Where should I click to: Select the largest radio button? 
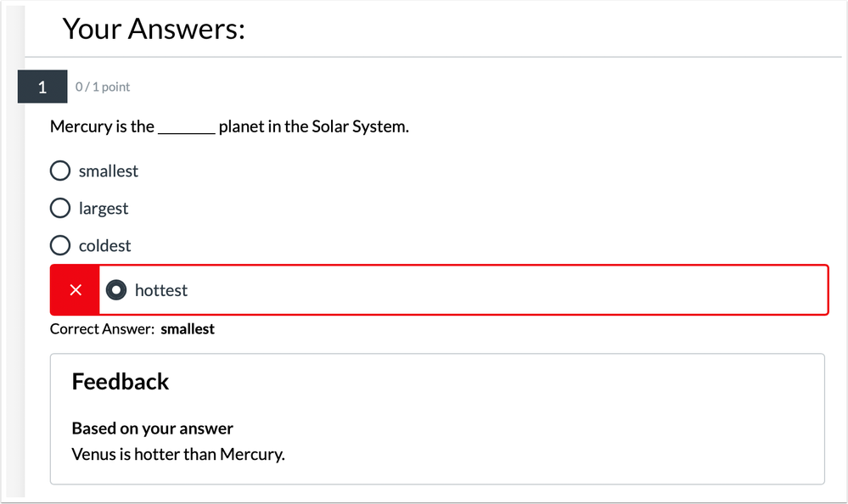60,209
